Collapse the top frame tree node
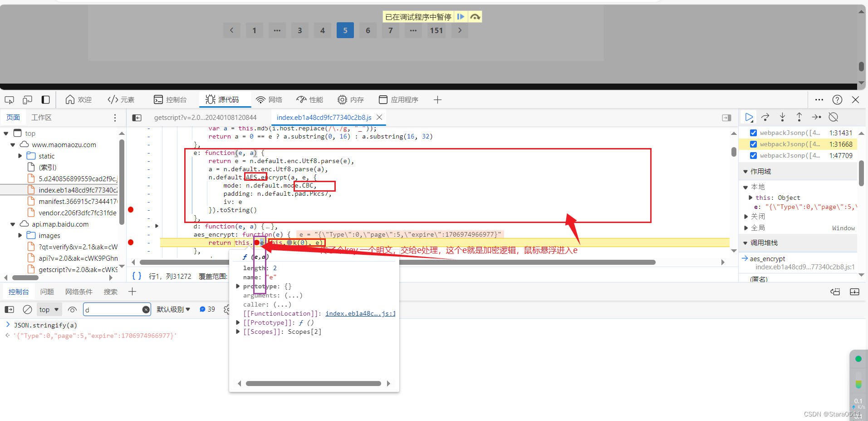 point(6,134)
